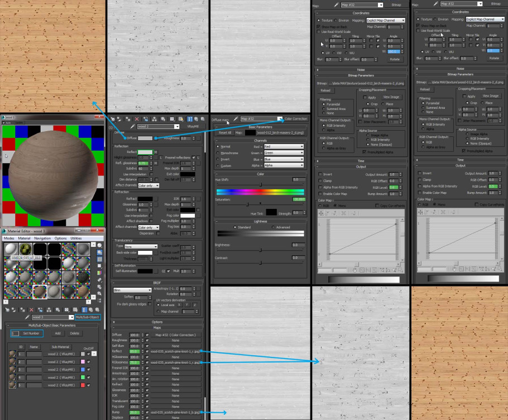Toggle the checkered Background icon beside sample slots

(x=99, y=259)
